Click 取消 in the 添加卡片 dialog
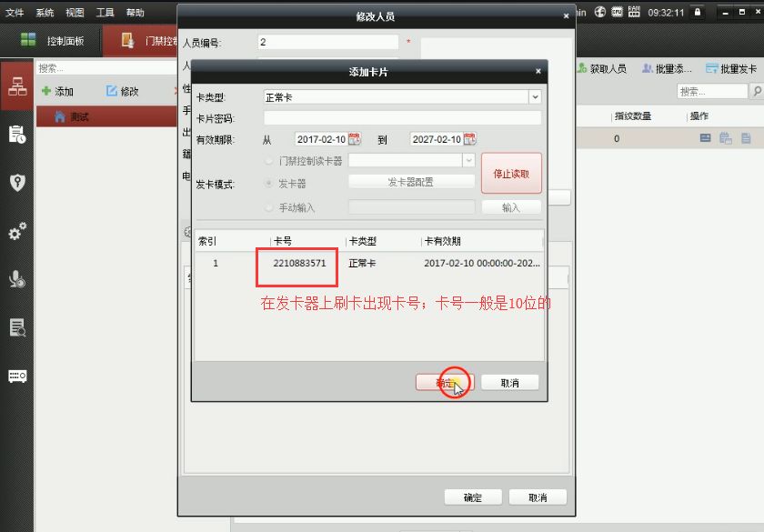The height and width of the screenshot is (532, 764). tap(509, 383)
